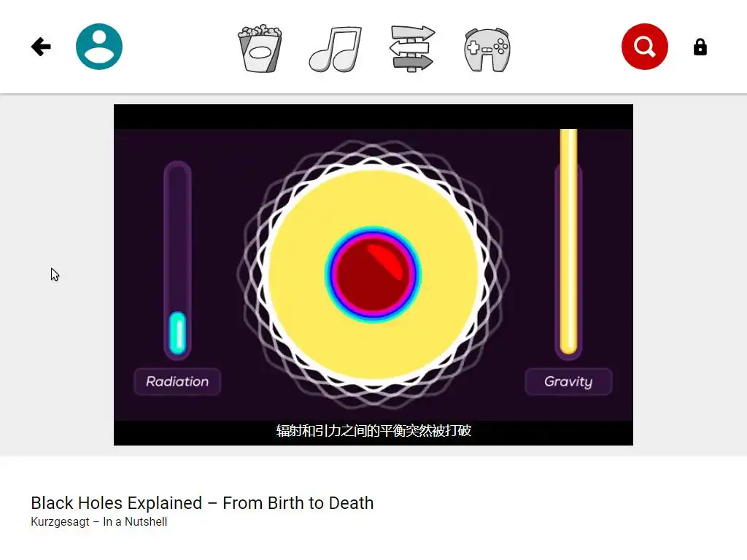Click the red search button
This screenshot has width=747, height=560.
(645, 47)
